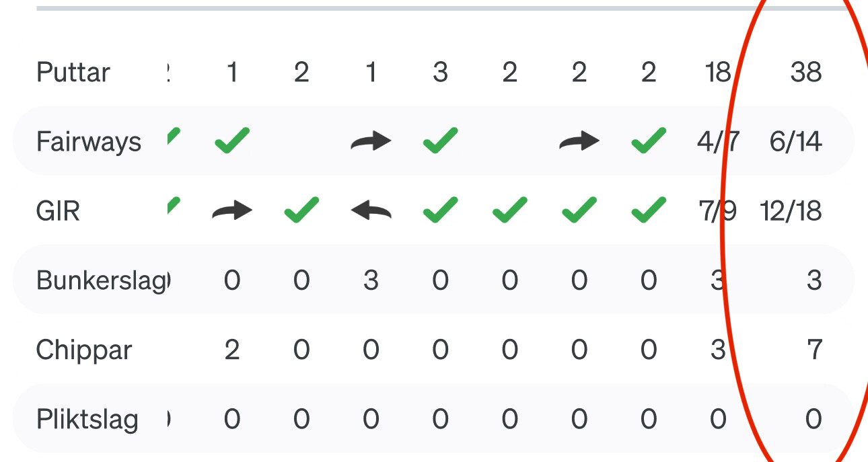Select GIR checkmark directly left of 7/9
The width and height of the screenshot is (868, 462).
pos(649,210)
